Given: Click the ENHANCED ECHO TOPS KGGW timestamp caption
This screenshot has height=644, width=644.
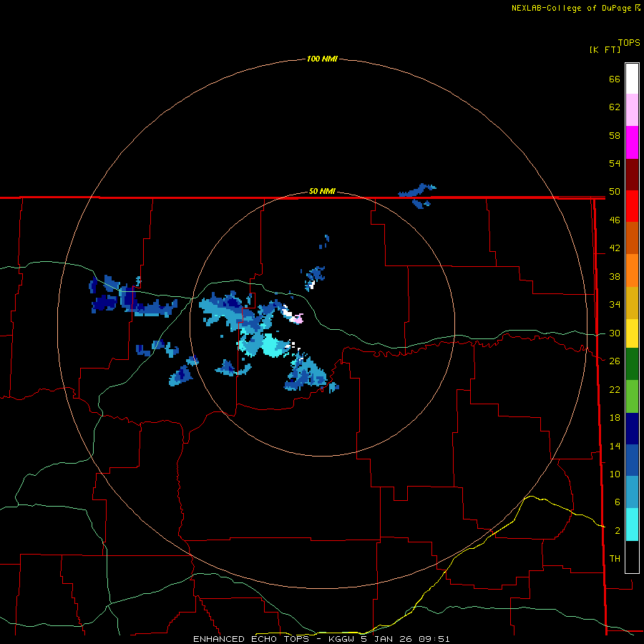Looking at the screenshot, I should (x=321, y=639).
